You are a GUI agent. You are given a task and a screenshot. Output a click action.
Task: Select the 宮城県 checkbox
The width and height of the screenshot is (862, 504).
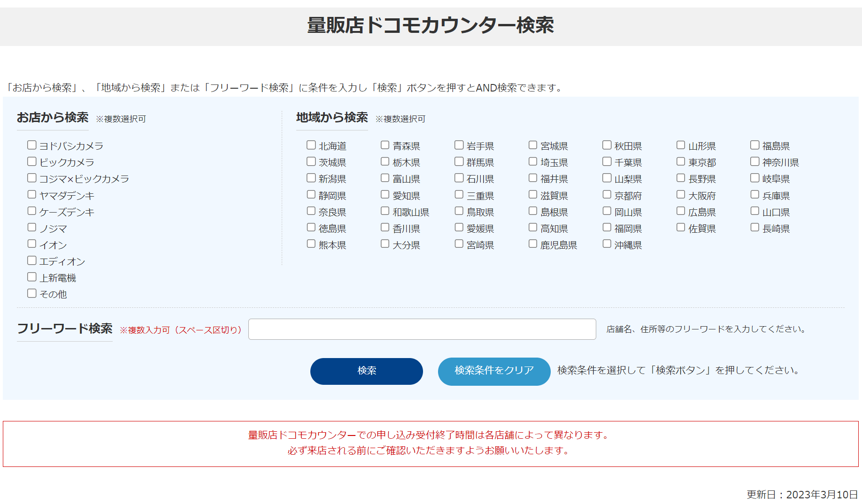[533, 145]
